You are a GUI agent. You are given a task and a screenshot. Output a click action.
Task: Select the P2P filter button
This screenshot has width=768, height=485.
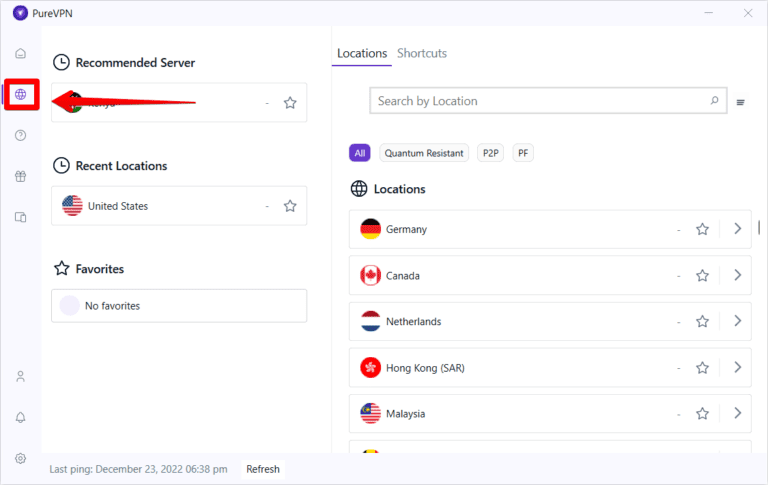tap(490, 153)
